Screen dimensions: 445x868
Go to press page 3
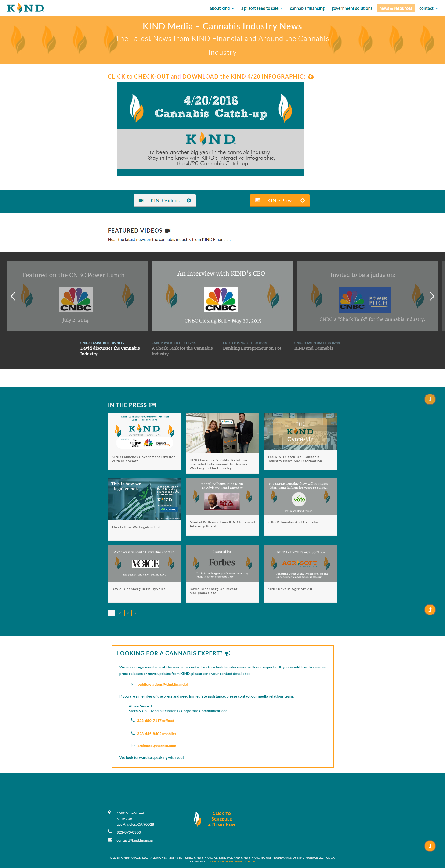point(128,613)
